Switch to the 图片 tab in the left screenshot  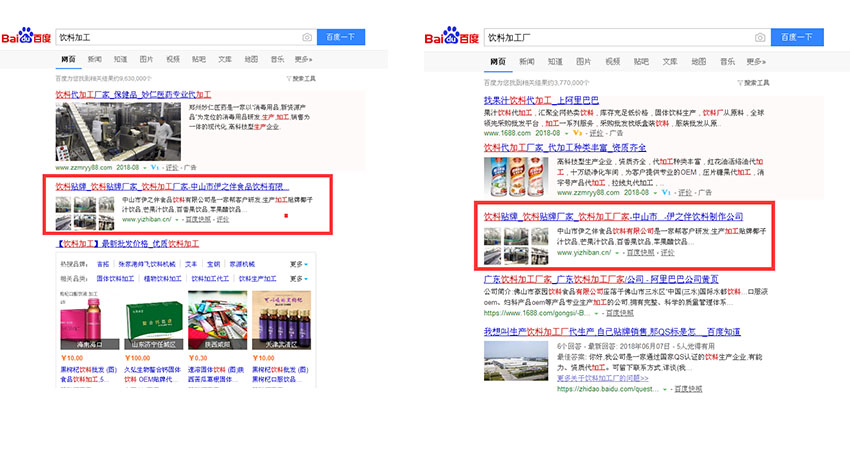click(x=146, y=59)
